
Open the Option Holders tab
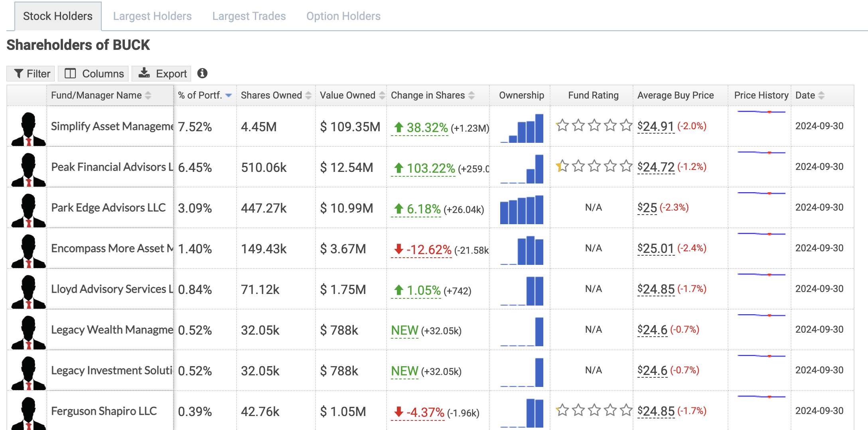343,16
